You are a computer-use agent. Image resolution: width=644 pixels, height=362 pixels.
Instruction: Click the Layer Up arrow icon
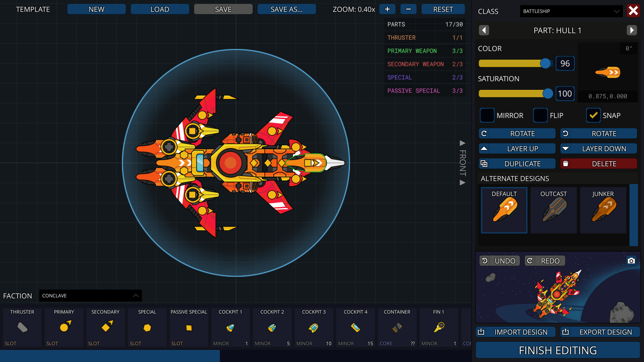[484, 148]
